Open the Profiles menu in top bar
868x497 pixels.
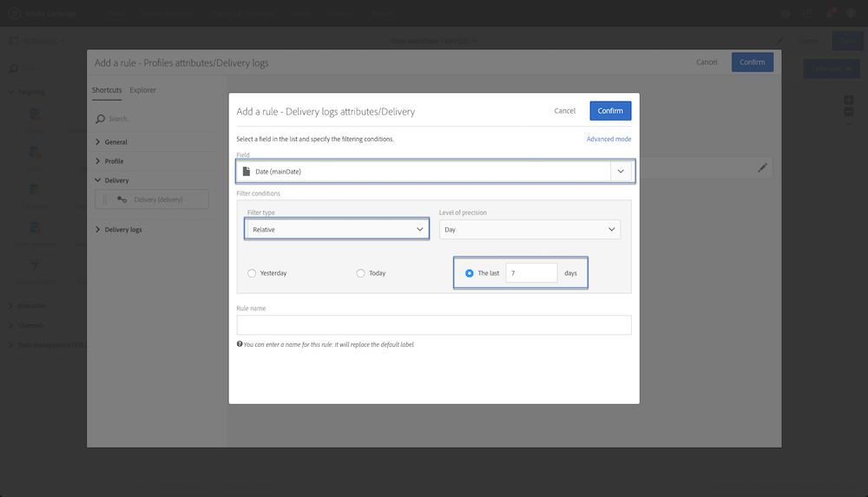[300, 14]
